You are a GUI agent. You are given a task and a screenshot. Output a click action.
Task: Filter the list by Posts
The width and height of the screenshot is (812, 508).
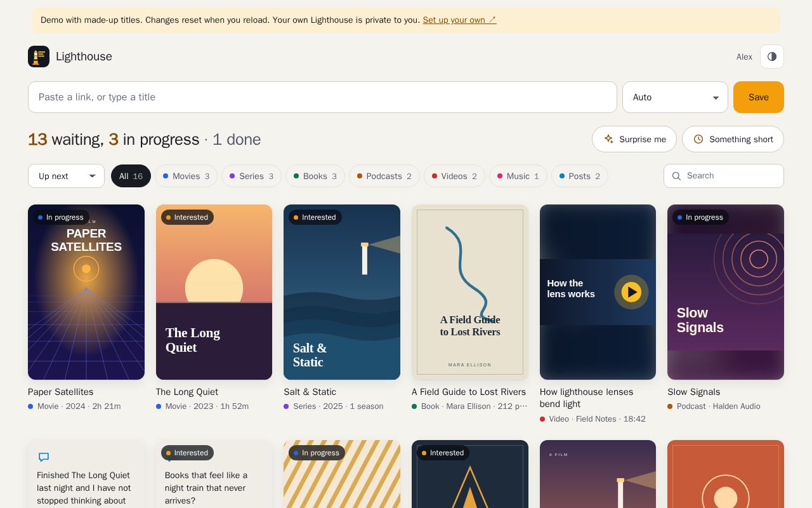tap(580, 176)
